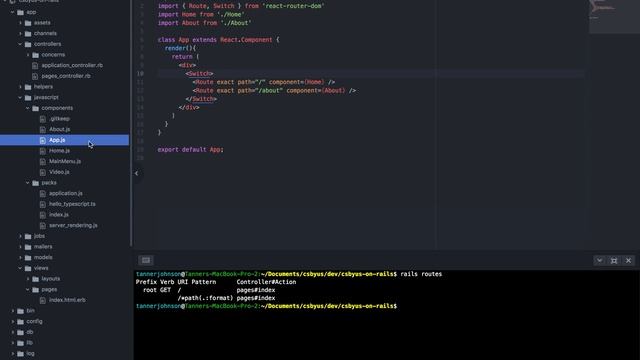
Task: Collapse the views folder chevron
Action: pos(20,268)
